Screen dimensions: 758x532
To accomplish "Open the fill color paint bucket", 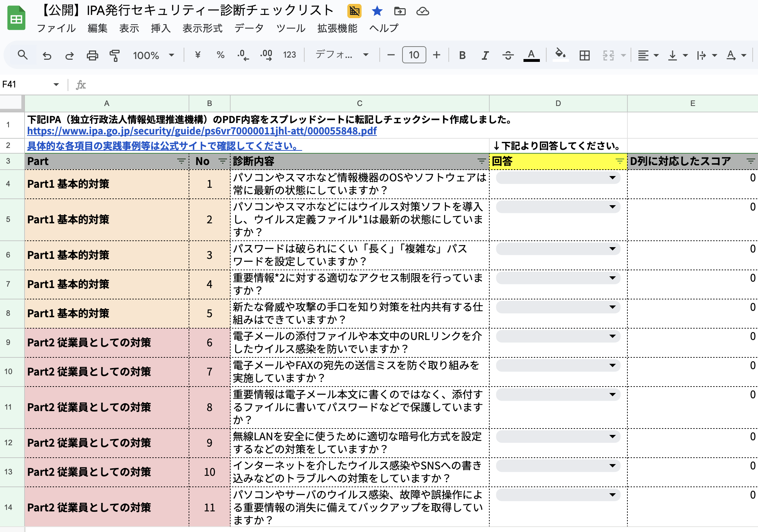I will click(x=560, y=54).
